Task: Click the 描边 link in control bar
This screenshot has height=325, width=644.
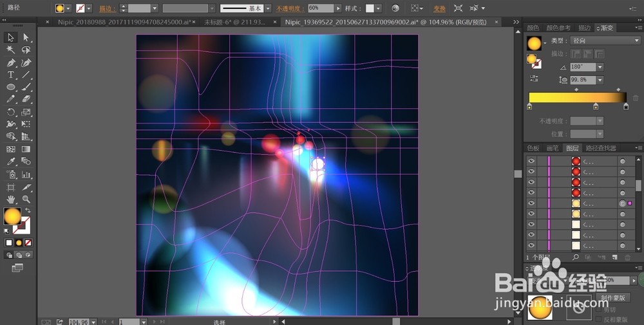Action: 107,8
